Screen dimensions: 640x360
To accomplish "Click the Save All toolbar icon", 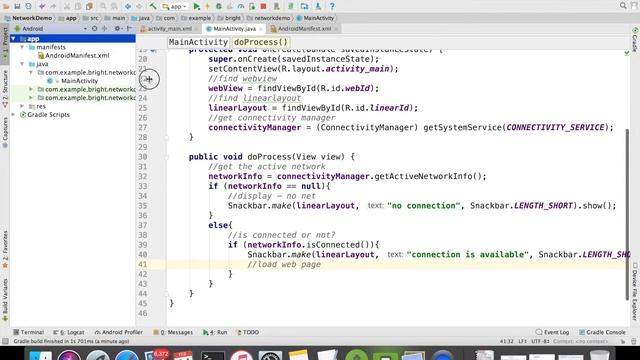I will tap(18, 6).
